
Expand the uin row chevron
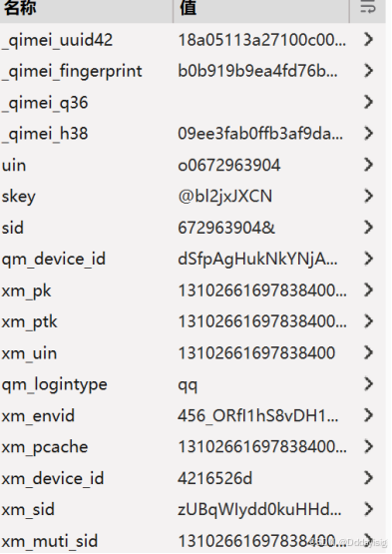(368, 165)
